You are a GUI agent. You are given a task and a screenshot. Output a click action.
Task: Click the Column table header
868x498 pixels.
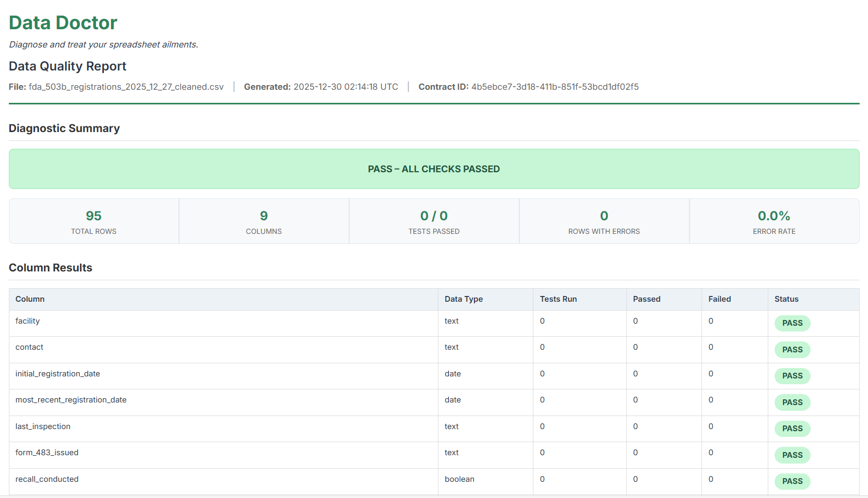[30, 299]
